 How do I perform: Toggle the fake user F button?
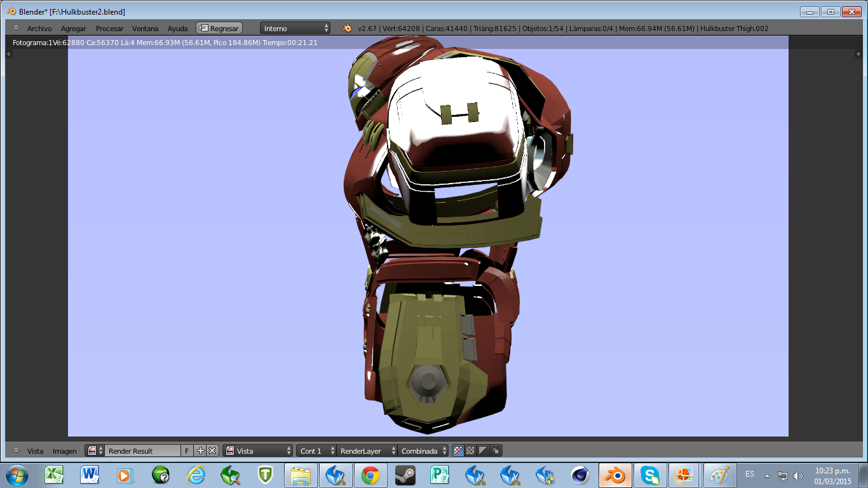click(x=187, y=451)
